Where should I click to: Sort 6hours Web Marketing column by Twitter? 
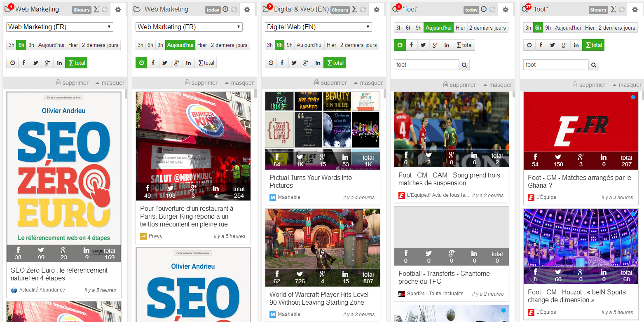(35, 63)
